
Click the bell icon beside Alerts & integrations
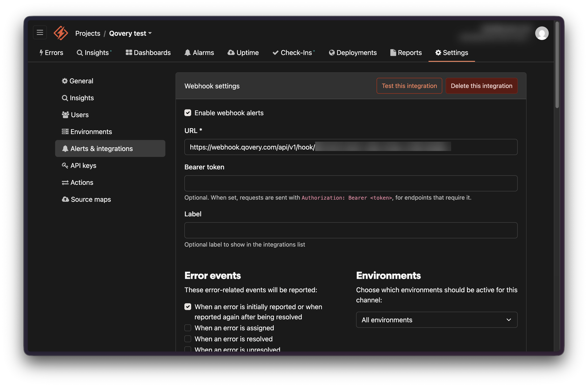(x=65, y=148)
